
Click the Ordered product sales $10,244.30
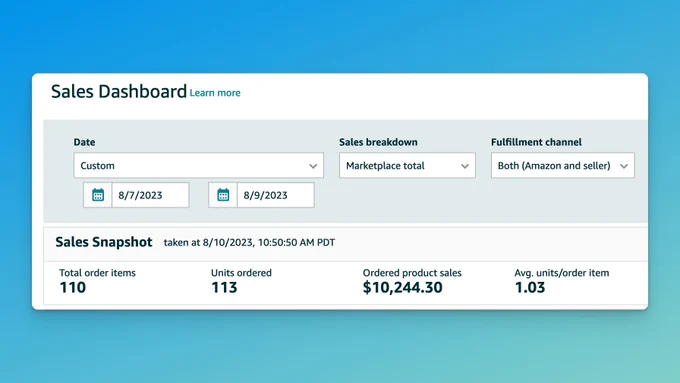pos(402,288)
